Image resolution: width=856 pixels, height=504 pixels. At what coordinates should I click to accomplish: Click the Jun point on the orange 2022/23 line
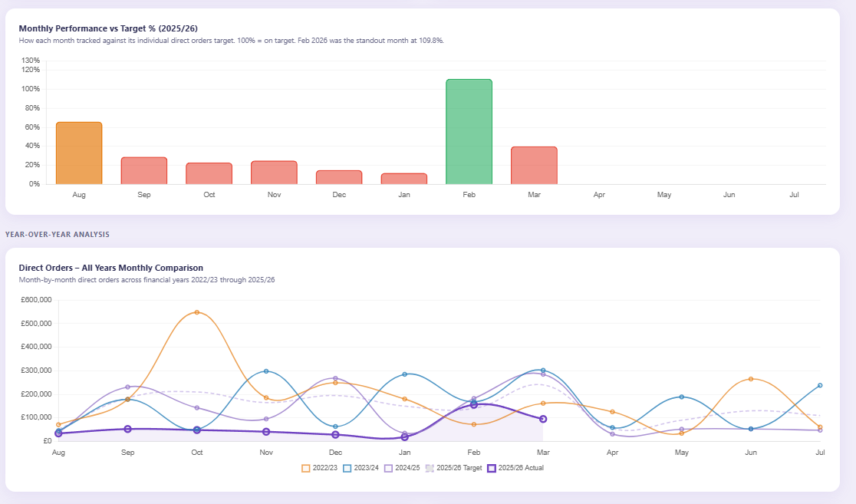tap(750, 378)
